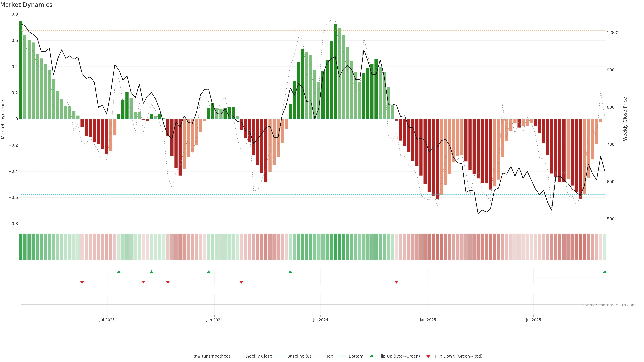The width and height of the screenshot is (644, 362).
Task: Click red flip-down marker before Jan 2025
Action: (x=396, y=282)
